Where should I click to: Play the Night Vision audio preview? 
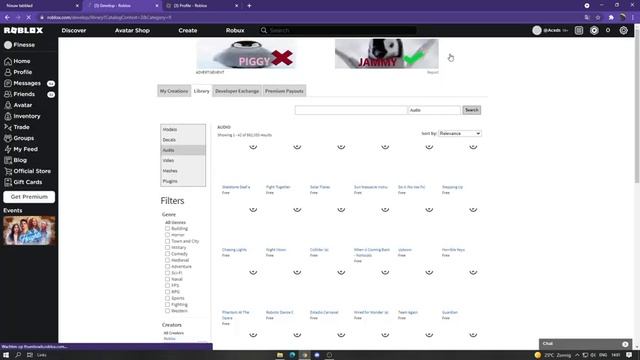[x=297, y=209]
